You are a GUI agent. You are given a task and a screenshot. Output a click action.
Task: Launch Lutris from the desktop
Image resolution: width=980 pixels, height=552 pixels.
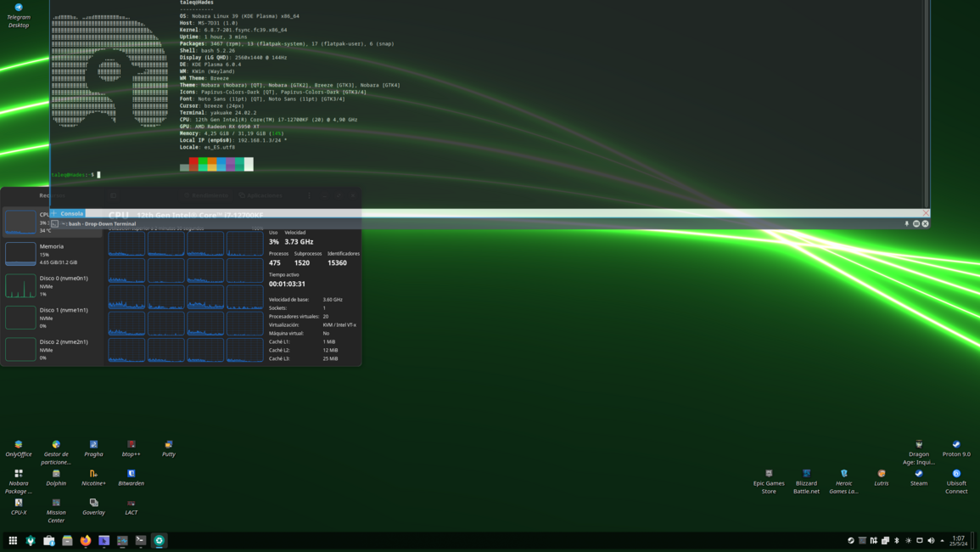coord(881,477)
